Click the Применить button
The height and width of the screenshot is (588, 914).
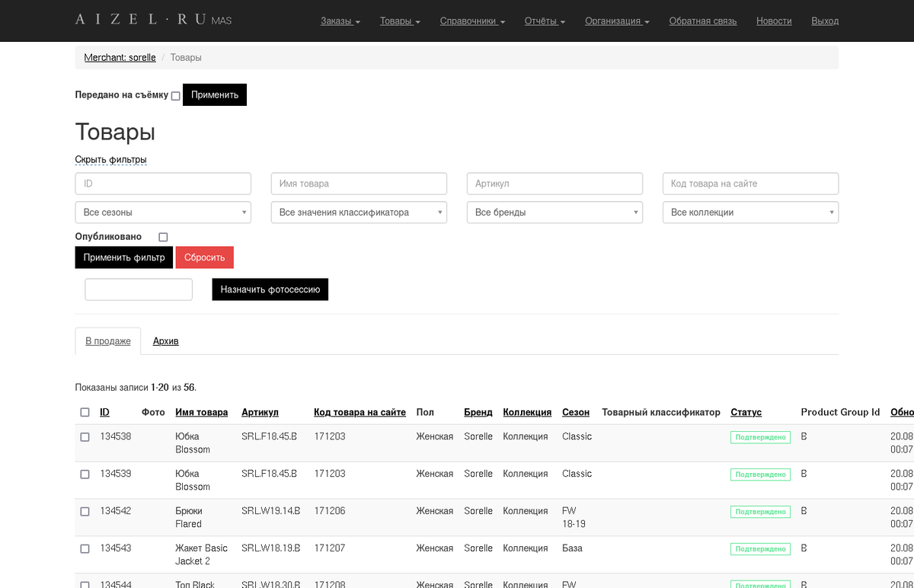[215, 94]
